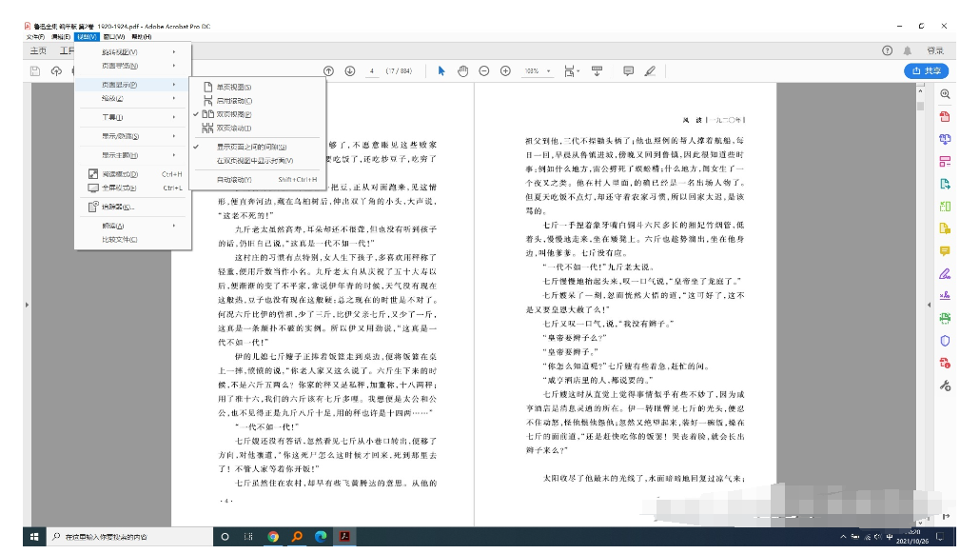Expand 页面显示 submenu
The width and height of the screenshot is (980, 554).
pos(132,85)
